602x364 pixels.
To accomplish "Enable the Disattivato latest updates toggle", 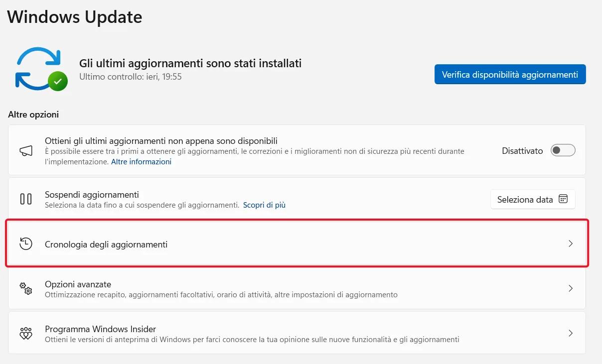I will [x=563, y=150].
